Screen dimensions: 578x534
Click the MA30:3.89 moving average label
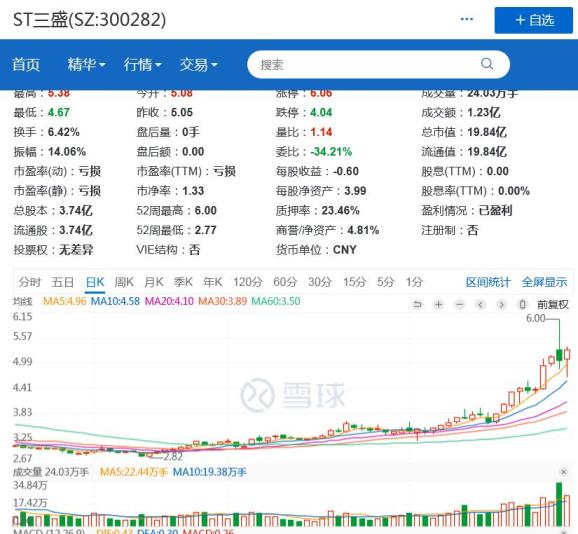click(x=223, y=301)
